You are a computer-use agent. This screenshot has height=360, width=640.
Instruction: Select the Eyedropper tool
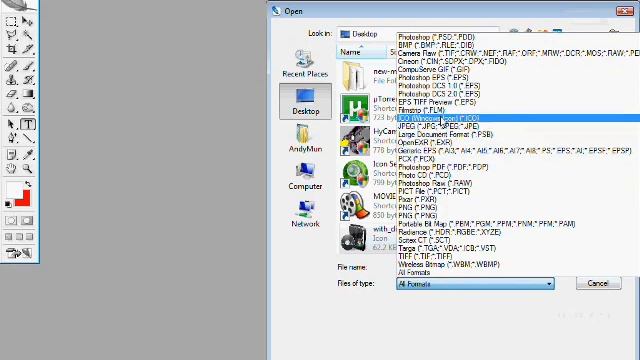coord(27,155)
